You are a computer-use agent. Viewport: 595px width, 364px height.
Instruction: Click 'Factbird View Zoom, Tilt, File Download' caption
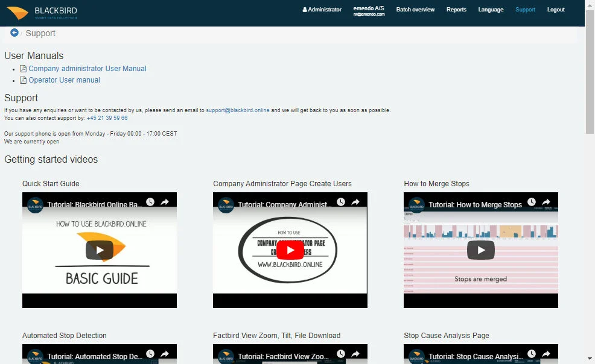(276, 336)
